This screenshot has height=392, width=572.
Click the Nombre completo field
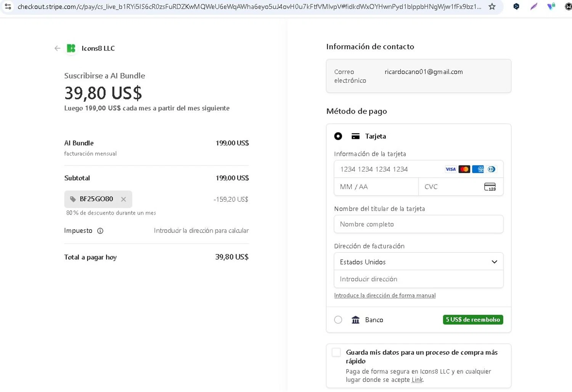point(418,224)
